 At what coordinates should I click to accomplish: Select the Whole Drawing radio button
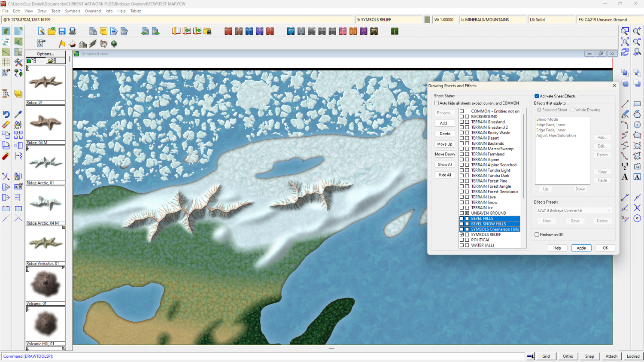click(x=572, y=110)
